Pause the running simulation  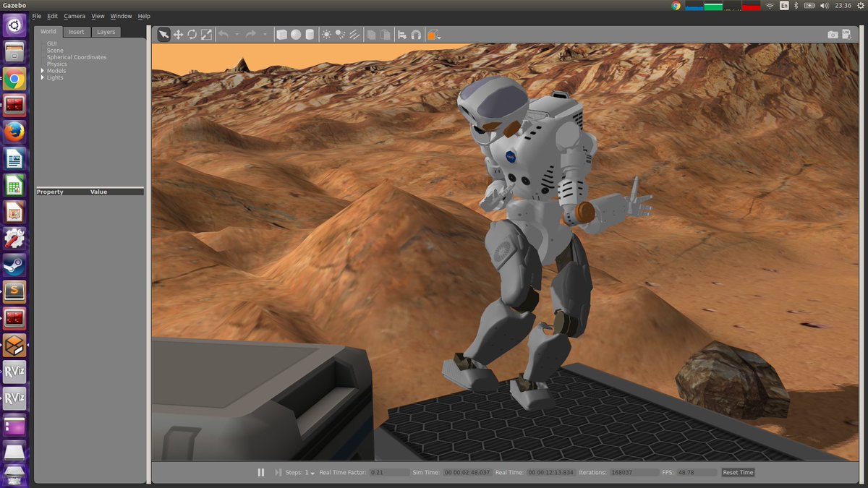261,472
